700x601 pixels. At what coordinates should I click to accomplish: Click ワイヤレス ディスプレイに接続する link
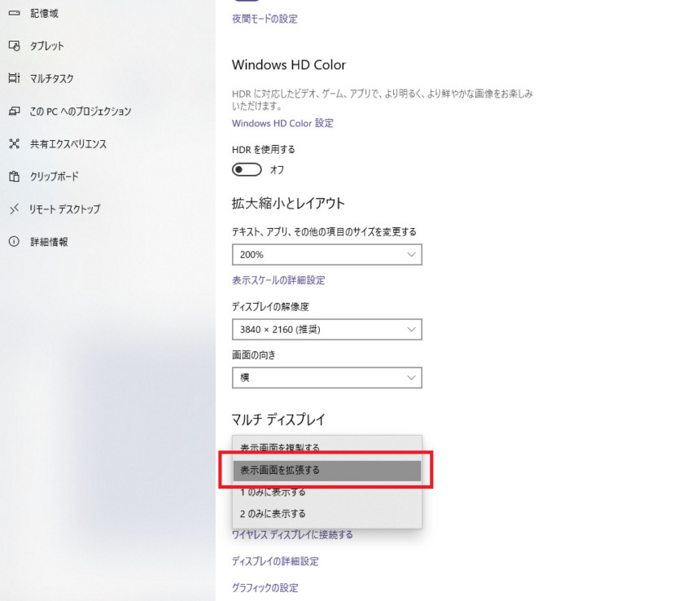[292, 535]
